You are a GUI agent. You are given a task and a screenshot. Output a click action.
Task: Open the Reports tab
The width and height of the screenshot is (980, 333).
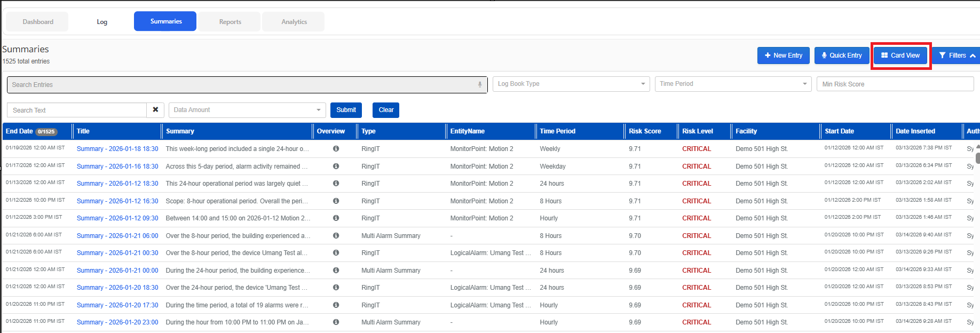(230, 22)
